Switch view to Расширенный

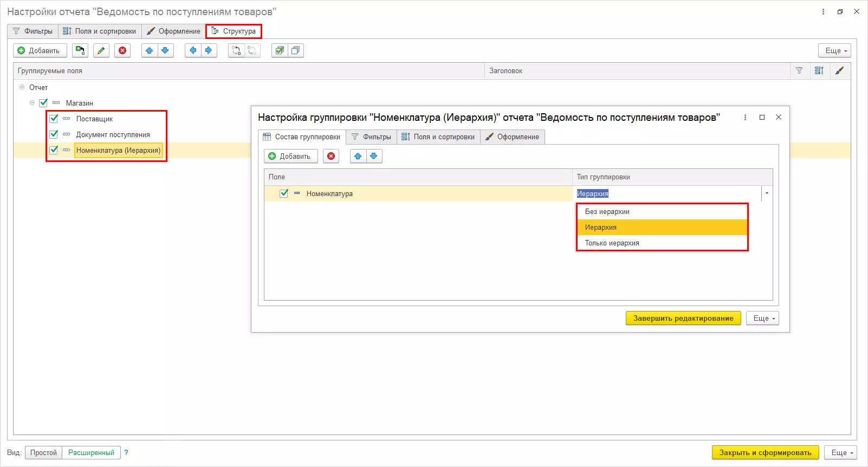click(91, 452)
